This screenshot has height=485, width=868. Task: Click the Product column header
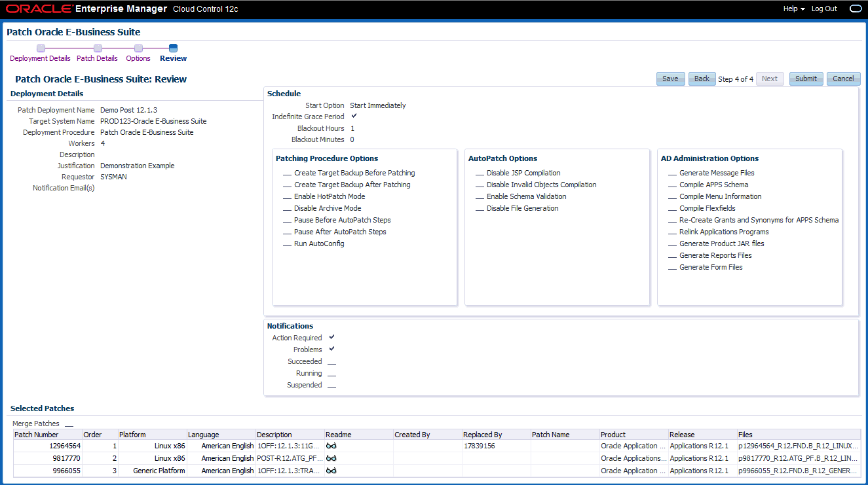[x=633, y=435]
